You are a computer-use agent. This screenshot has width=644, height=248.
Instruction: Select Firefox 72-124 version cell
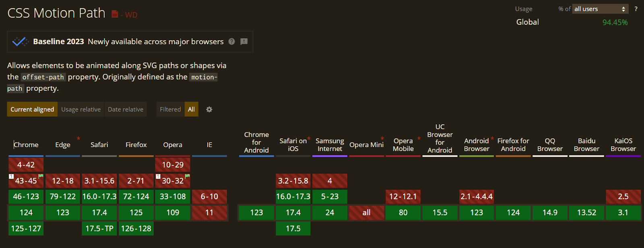136,197
